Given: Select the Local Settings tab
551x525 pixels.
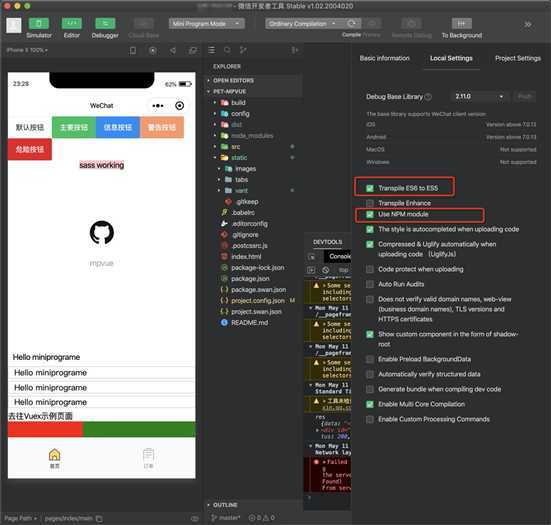Looking at the screenshot, I should (451, 58).
